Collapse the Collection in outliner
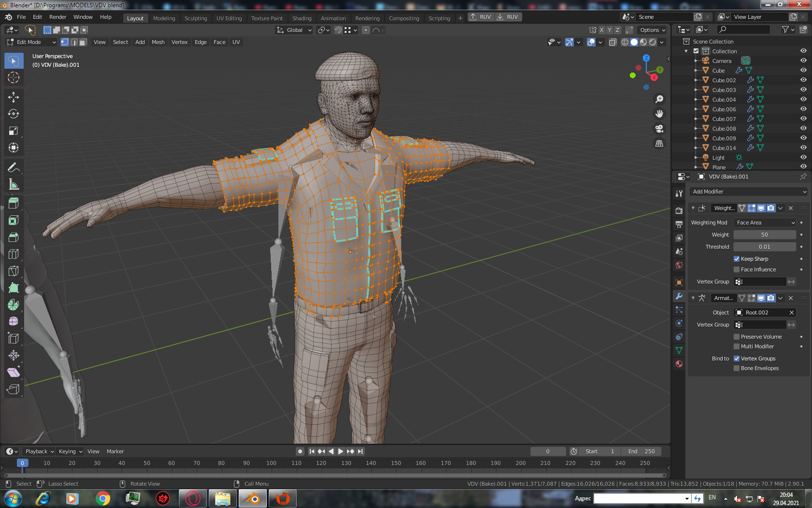 tap(686, 51)
